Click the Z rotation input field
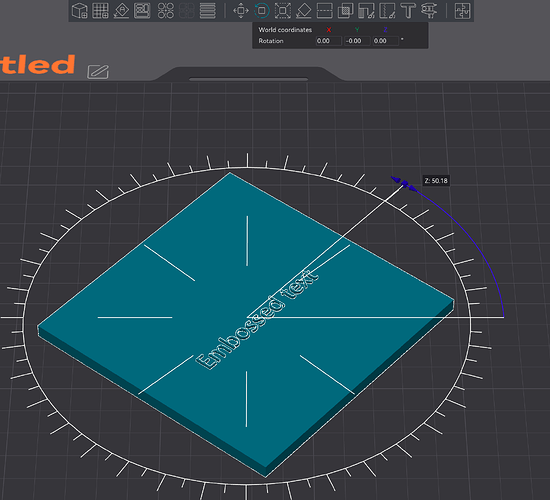This screenshot has width=550, height=500. [x=385, y=41]
